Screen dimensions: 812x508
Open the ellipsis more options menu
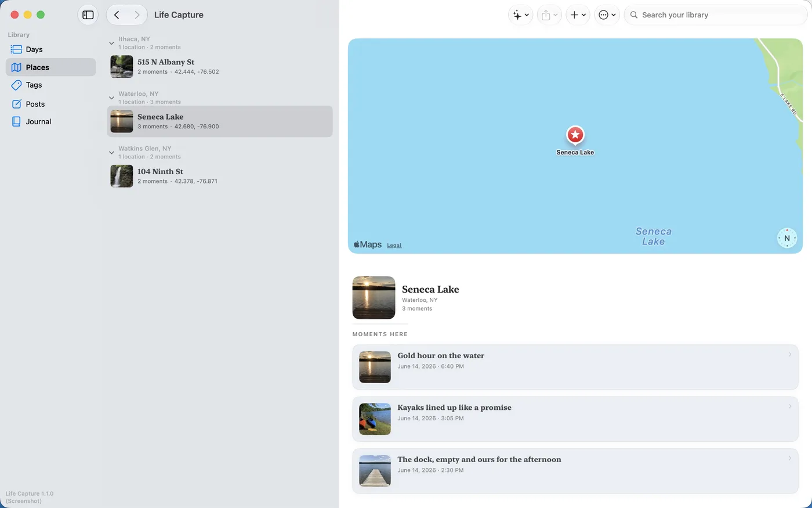pyautogui.click(x=607, y=15)
